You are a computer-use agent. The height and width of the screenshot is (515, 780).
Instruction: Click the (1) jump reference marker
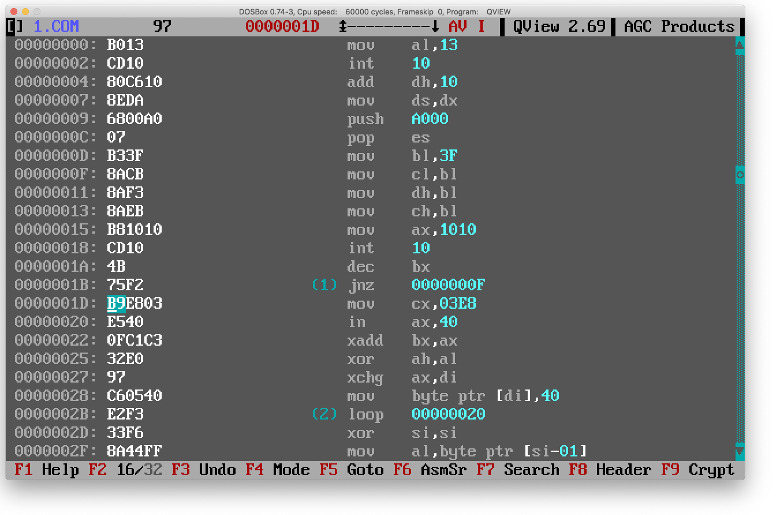coord(324,285)
